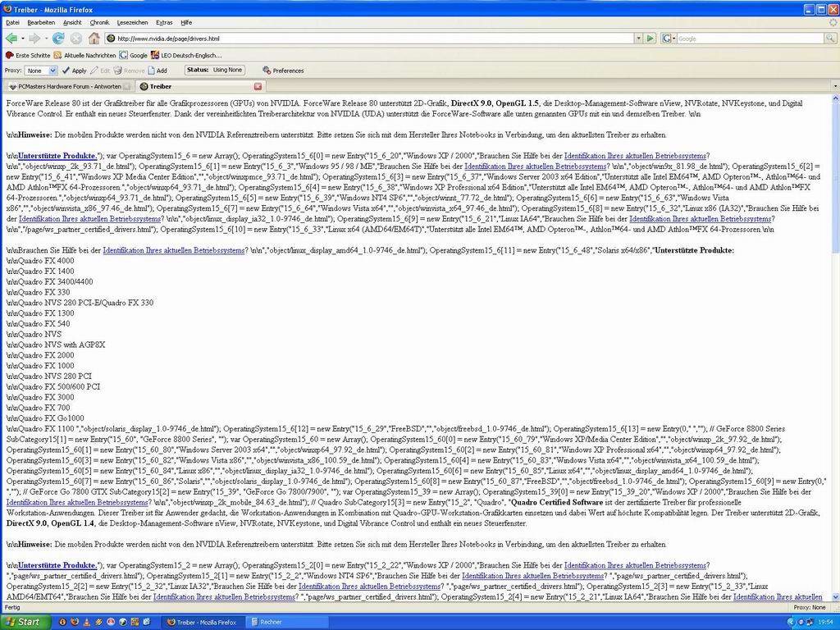Click the Status: Using None indicator
The height and width of the screenshot is (630, 840).
tap(214, 71)
